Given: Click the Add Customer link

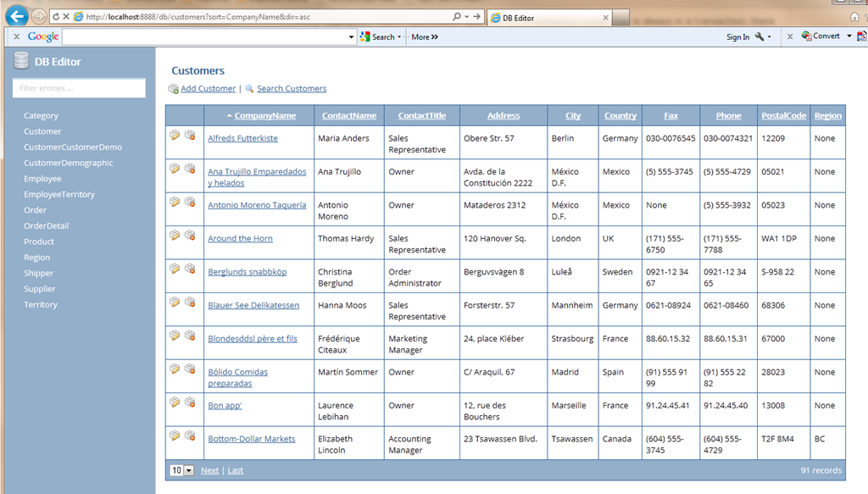Looking at the screenshot, I should (208, 88).
